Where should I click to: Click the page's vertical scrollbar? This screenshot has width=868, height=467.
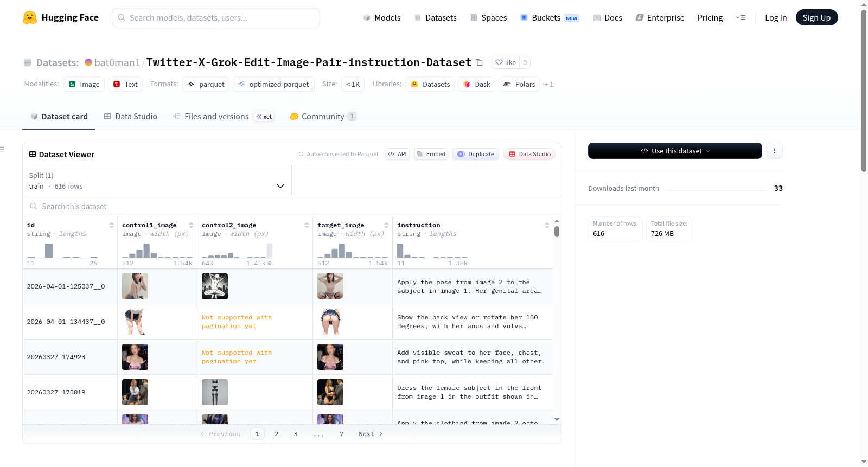[864, 91]
